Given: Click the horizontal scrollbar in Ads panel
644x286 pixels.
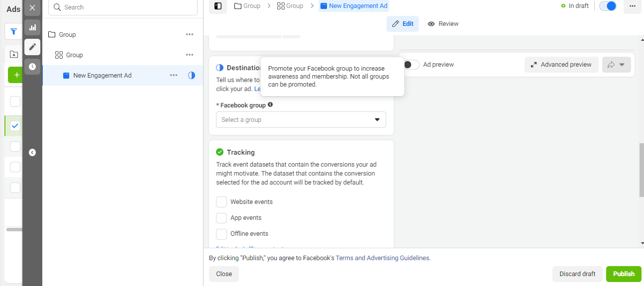Looking at the screenshot, I should 14,229.
